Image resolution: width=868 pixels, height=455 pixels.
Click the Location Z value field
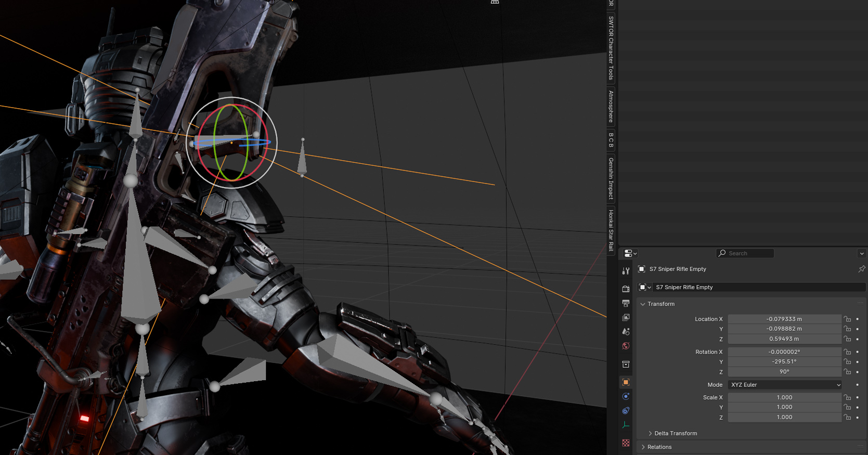pyautogui.click(x=784, y=339)
